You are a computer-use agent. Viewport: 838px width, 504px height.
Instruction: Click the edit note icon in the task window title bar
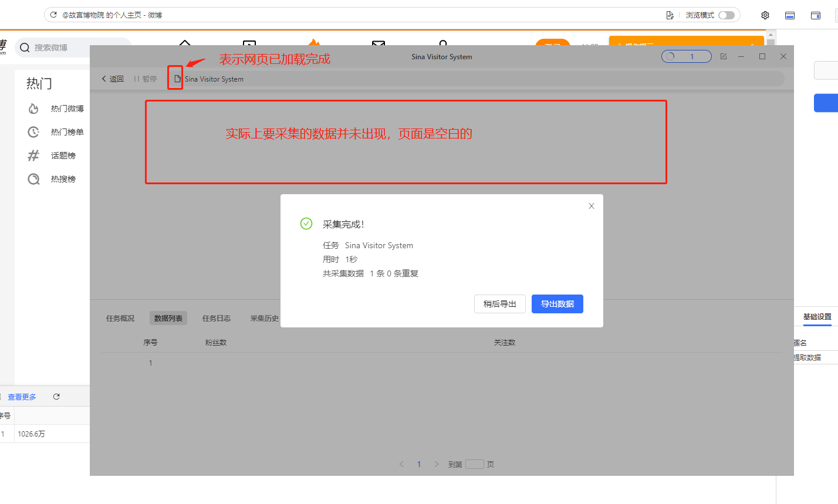(x=724, y=56)
